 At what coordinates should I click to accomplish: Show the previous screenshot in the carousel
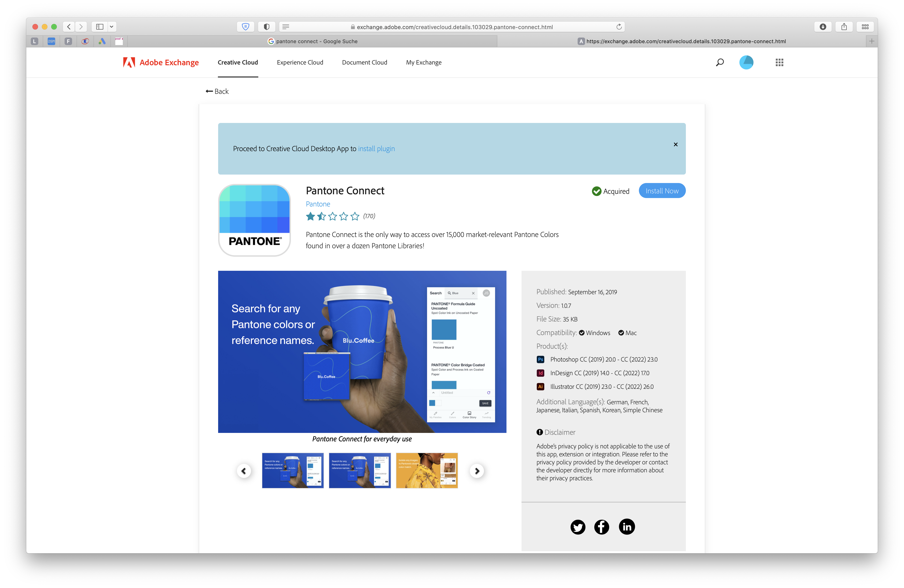(x=244, y=471)
